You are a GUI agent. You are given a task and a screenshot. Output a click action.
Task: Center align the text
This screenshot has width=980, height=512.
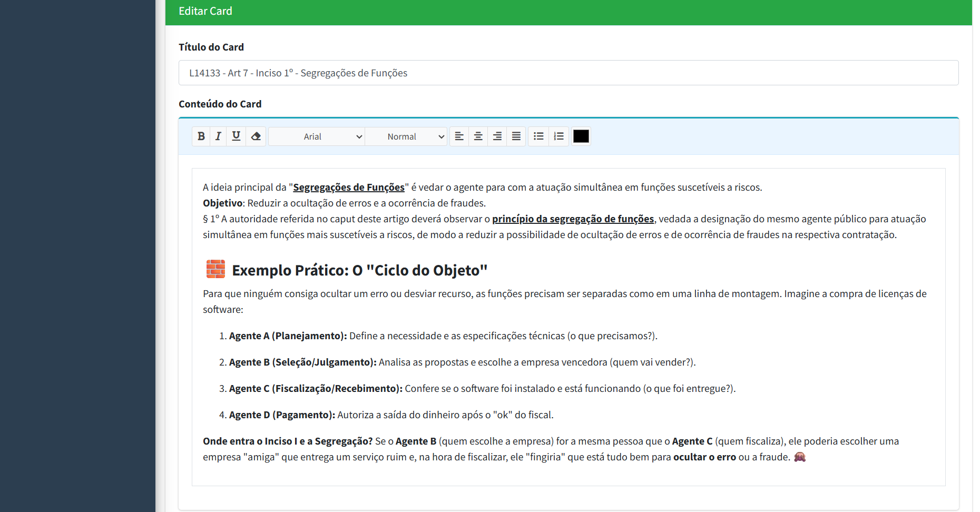pyautogui.click(x=478, y=136)
